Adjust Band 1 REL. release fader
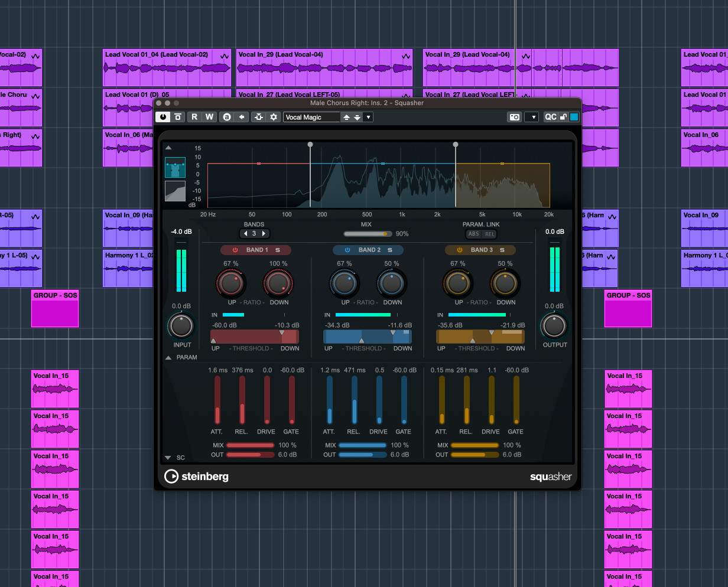728x587 pixels. point(242,400)
